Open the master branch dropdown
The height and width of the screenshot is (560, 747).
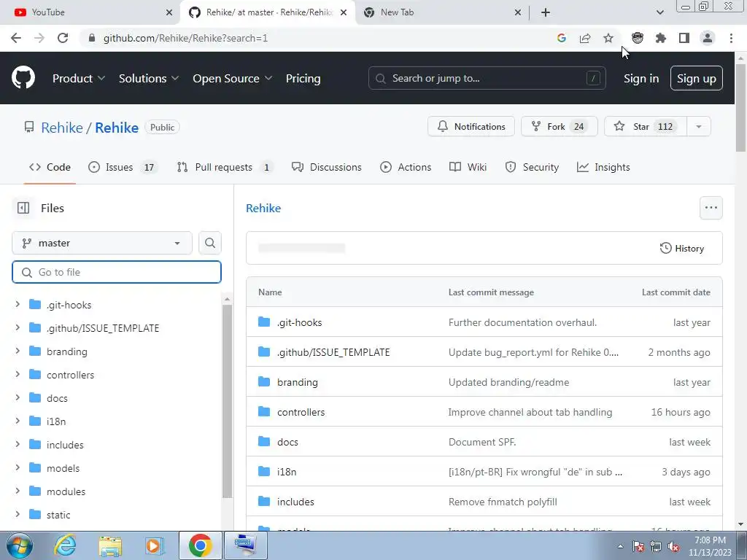click(102, 243)
